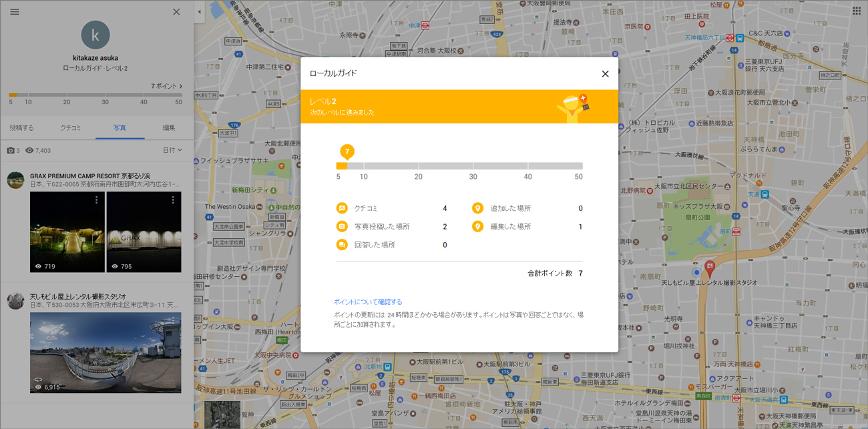This screenshot has width=868, height=429.
Task: Open the Google apps grid
Action: tap(857, 11)
